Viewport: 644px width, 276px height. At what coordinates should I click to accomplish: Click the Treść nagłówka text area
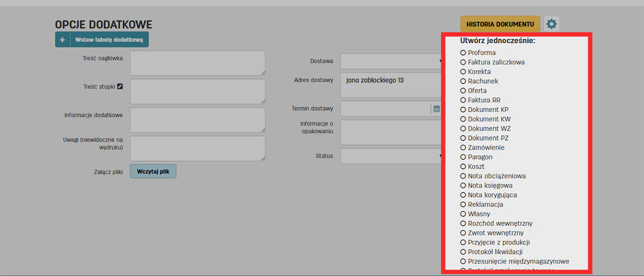[x=197, y=63]
